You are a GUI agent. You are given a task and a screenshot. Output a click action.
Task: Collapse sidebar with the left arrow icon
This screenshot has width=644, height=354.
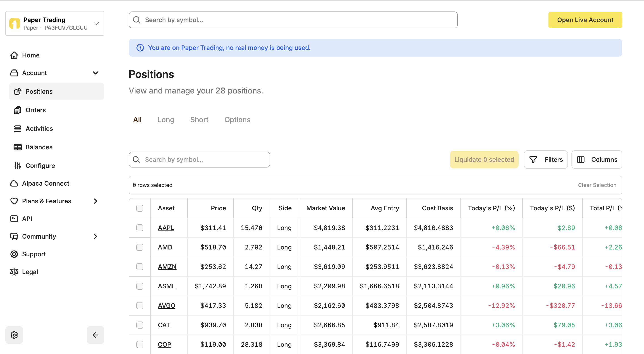[96, 335]
